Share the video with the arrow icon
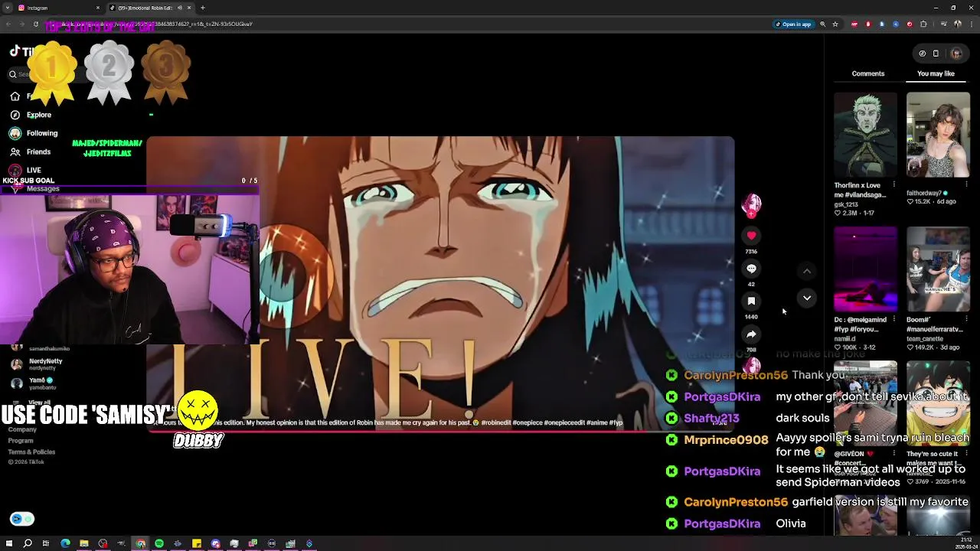The height and width of the screenshot is (551, 980). [x=751, y=334]
